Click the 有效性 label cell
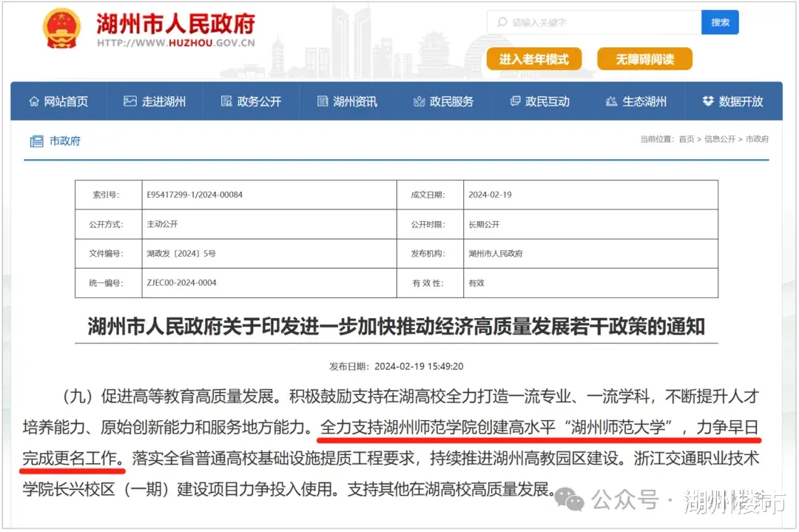Image resolution: width=799 pixels, height=532 pixels. point(430,283)
